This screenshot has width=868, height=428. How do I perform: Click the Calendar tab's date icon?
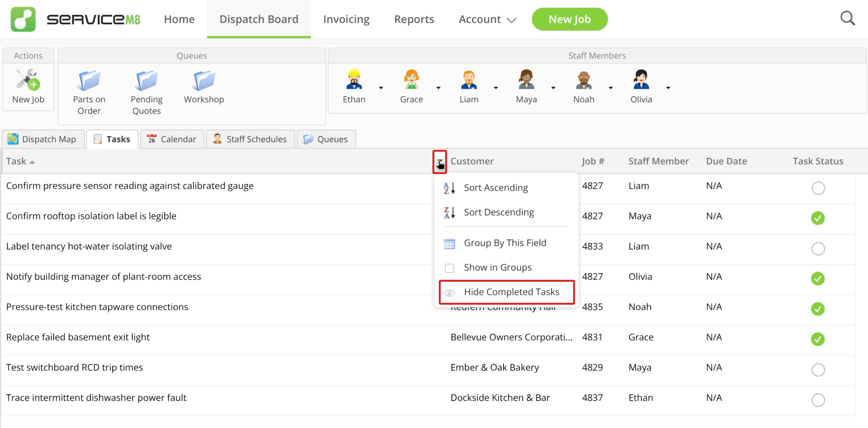(x=152, y=139)
